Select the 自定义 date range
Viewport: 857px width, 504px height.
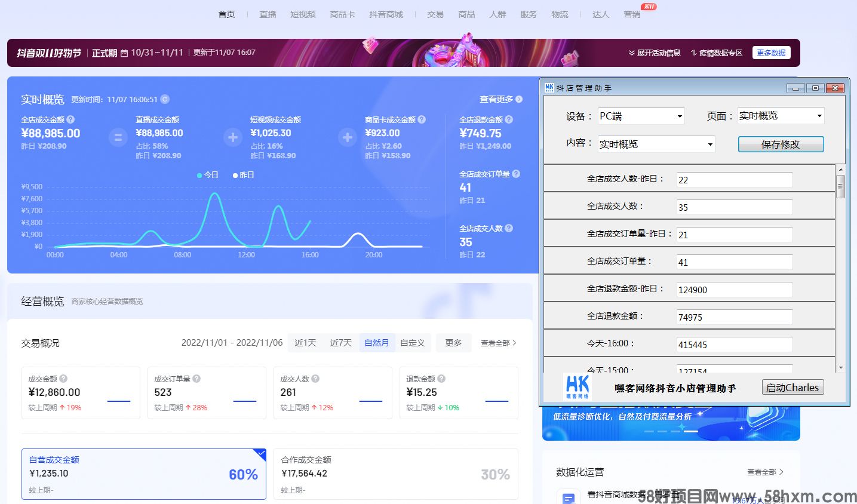click(413, 343)
